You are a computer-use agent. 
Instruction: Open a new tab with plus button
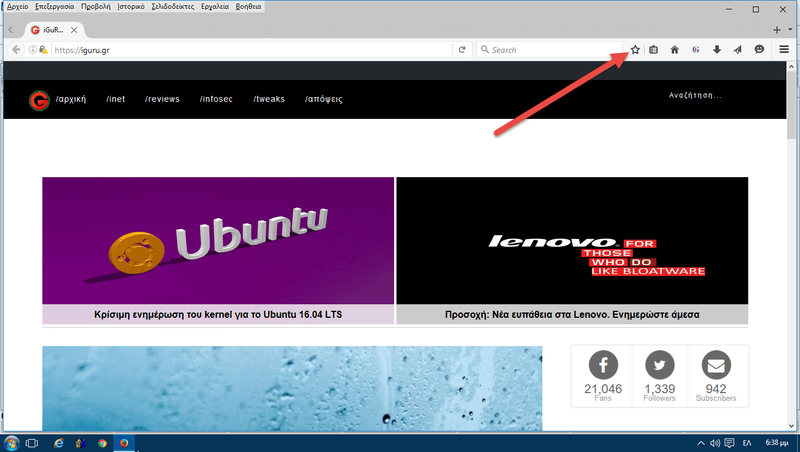(776, 30)
